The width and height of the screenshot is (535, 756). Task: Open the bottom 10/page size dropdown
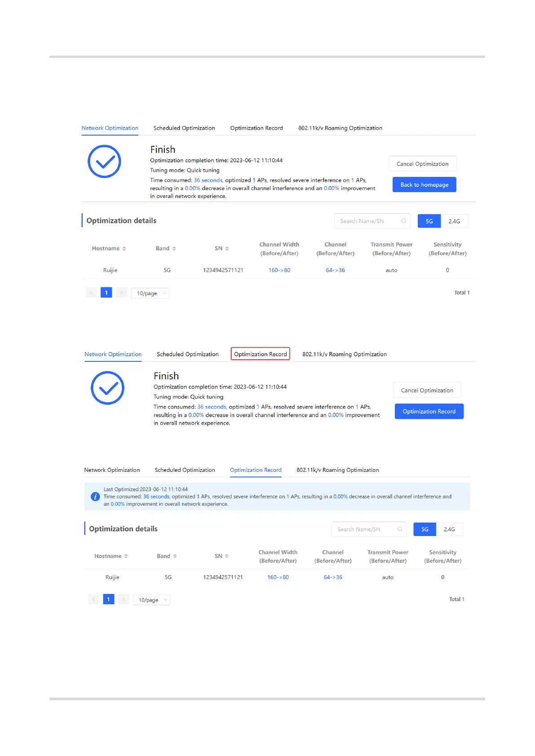click(x=151, y=600)
